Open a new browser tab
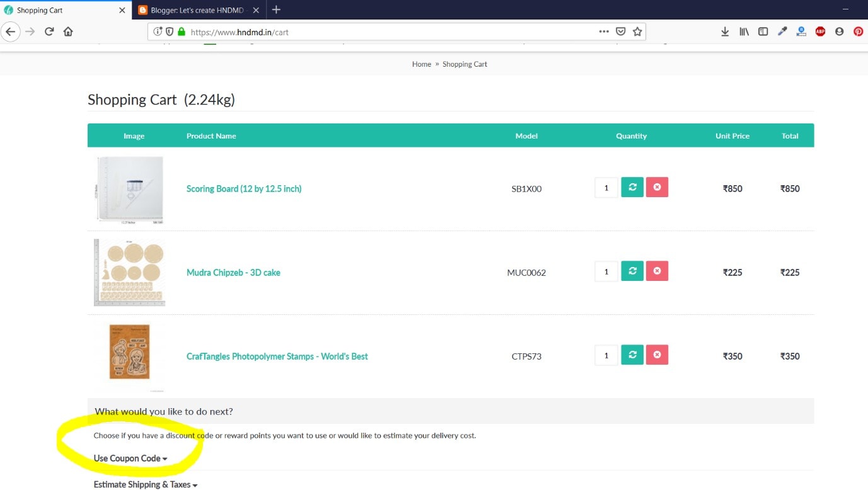 276,9
